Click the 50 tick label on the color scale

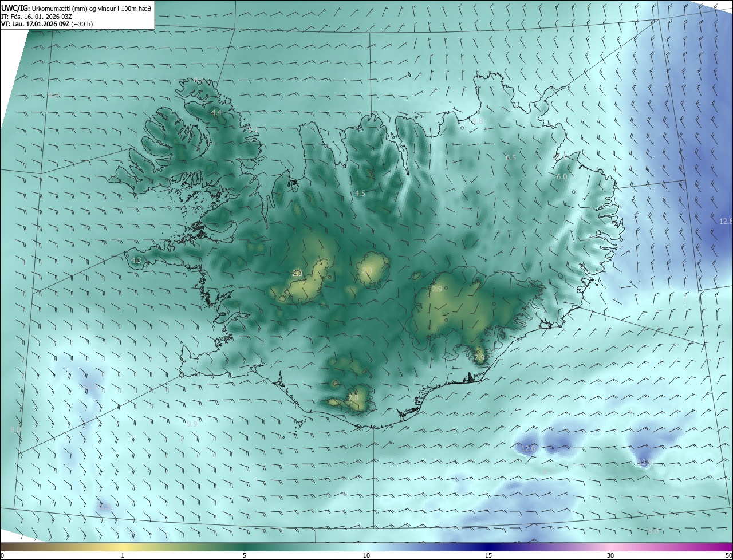coord(728,555)
